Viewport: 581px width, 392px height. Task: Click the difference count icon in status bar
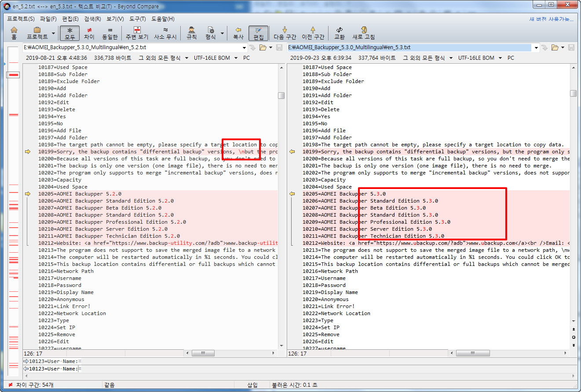[11, 385]
